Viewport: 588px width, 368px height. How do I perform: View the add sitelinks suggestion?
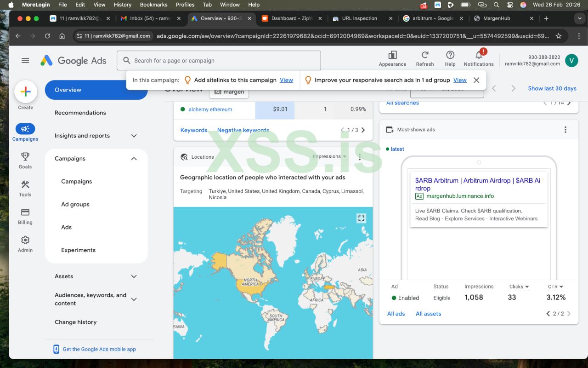coord(286,80)
